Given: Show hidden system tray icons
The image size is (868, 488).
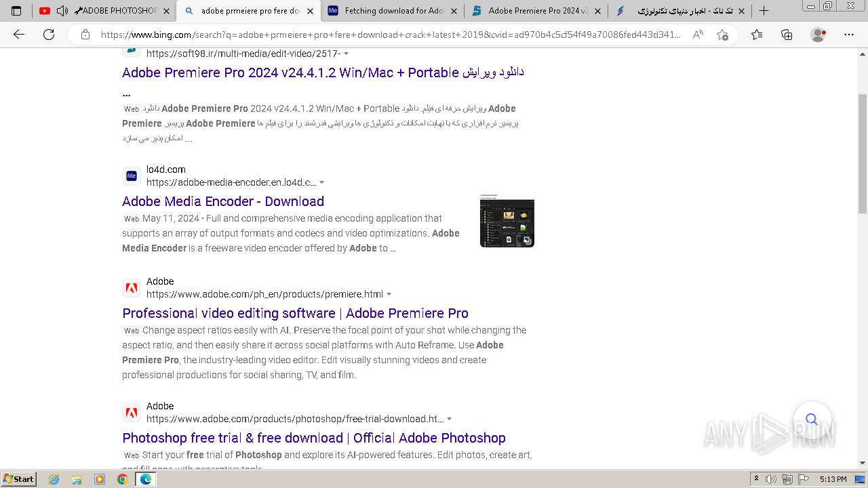Looking at the screenshot, I should (757, 479).
